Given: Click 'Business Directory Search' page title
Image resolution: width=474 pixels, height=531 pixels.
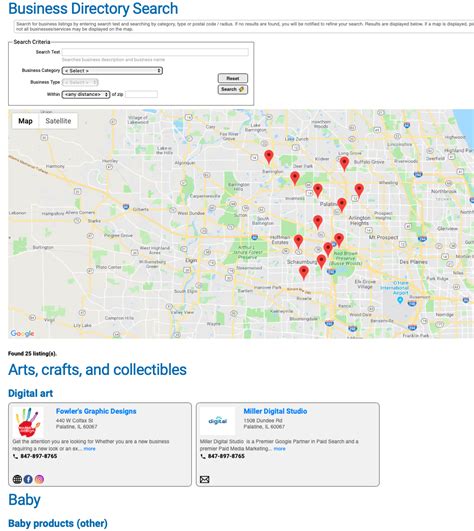Looking at the screenshot, I should (93, 8).
